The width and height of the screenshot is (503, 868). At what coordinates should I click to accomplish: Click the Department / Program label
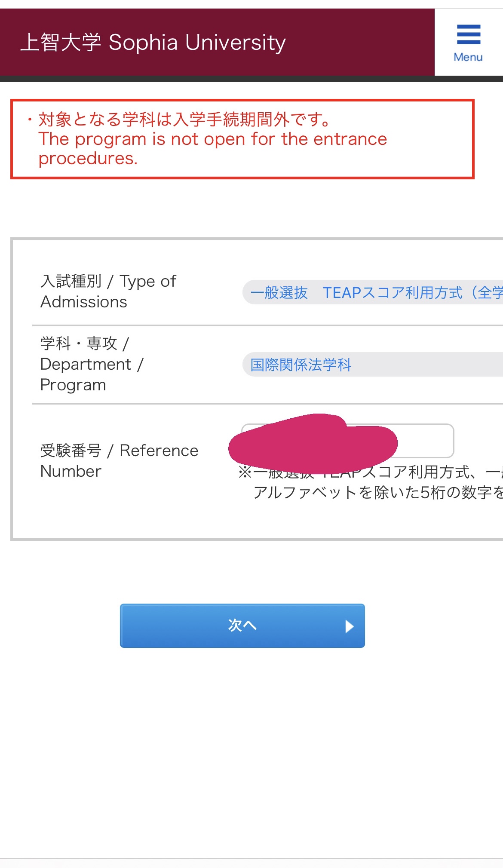tap(91, 364)
